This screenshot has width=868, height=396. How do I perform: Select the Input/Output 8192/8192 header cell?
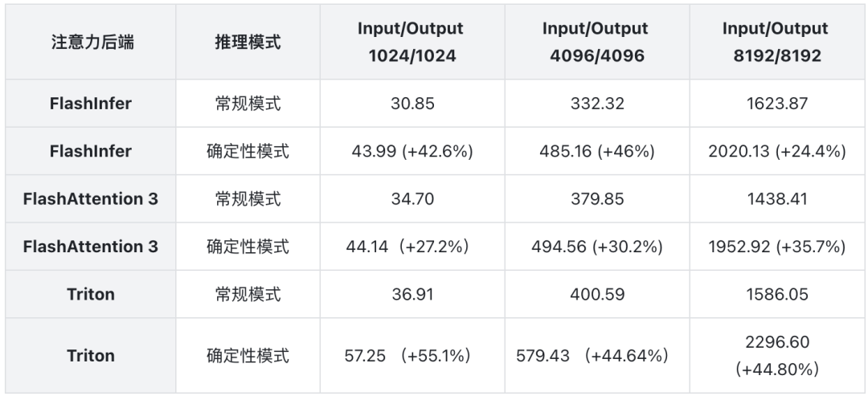pos(776,43)
